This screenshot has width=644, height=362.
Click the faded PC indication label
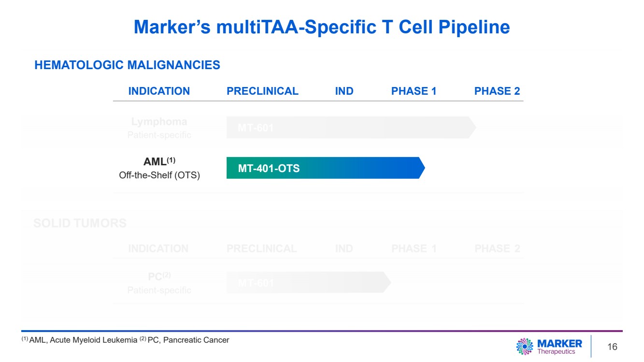coord(159,277)
